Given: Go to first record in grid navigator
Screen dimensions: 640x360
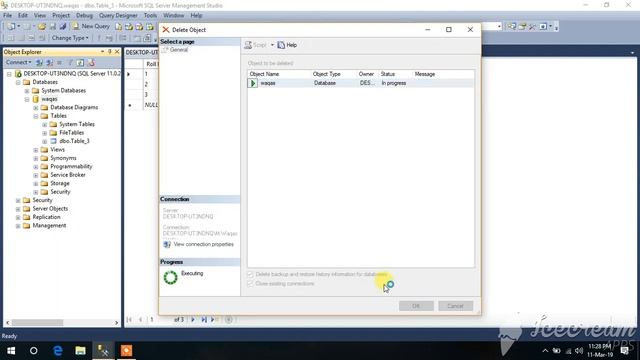Looking at the screenshot, I should pyautogui.click(x=129, y=320).
